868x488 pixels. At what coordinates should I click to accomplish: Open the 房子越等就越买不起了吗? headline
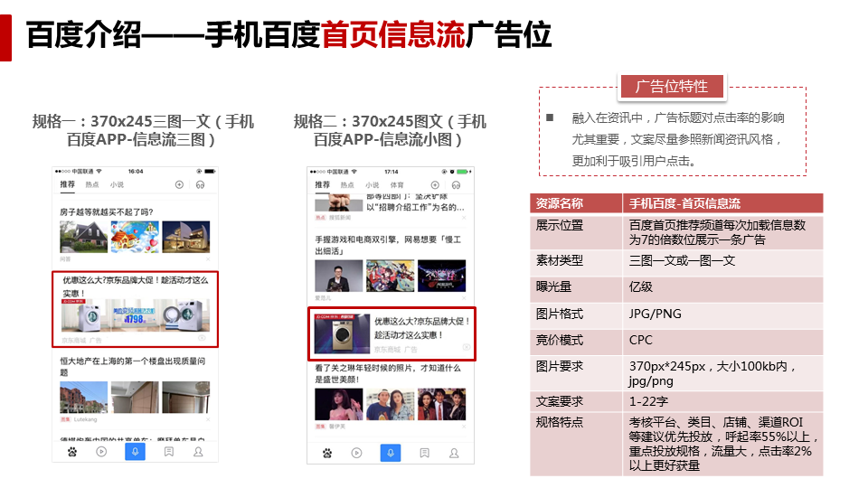(x=107, y=211)
